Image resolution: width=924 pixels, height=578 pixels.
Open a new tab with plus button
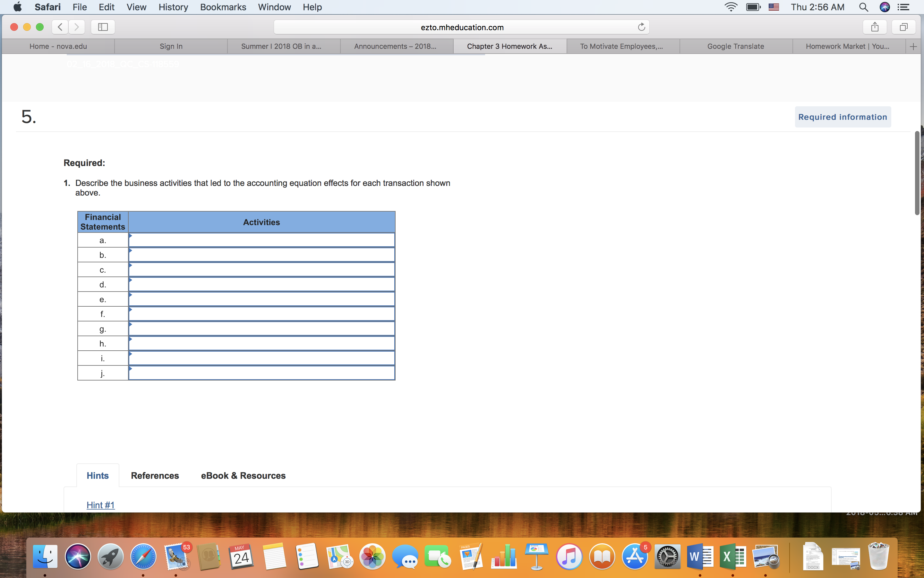(913, 46)
